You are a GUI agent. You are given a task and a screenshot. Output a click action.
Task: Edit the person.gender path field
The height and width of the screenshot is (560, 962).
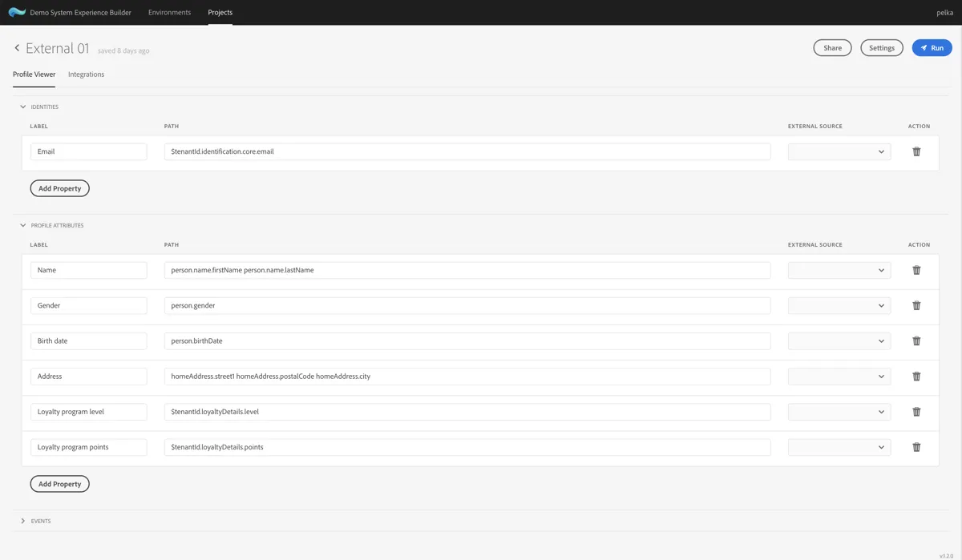(x=467, y=305)
